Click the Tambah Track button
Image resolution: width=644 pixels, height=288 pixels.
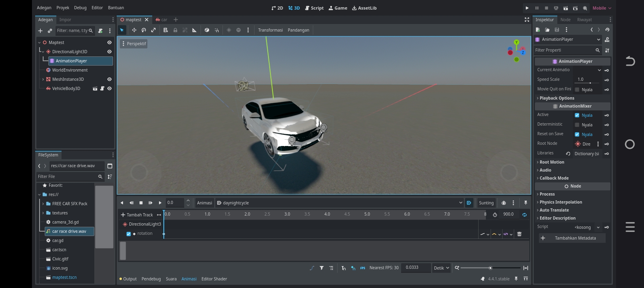[x=137, y=215]
